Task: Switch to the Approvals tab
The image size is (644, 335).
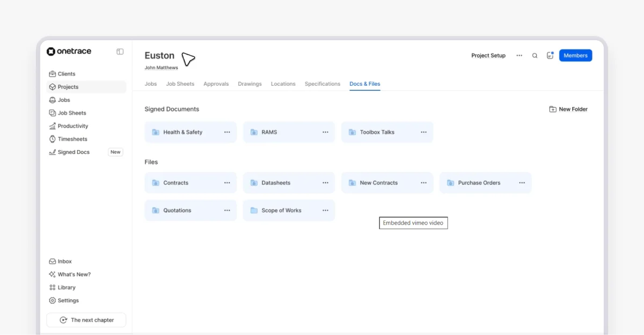Action: [216, 84]
